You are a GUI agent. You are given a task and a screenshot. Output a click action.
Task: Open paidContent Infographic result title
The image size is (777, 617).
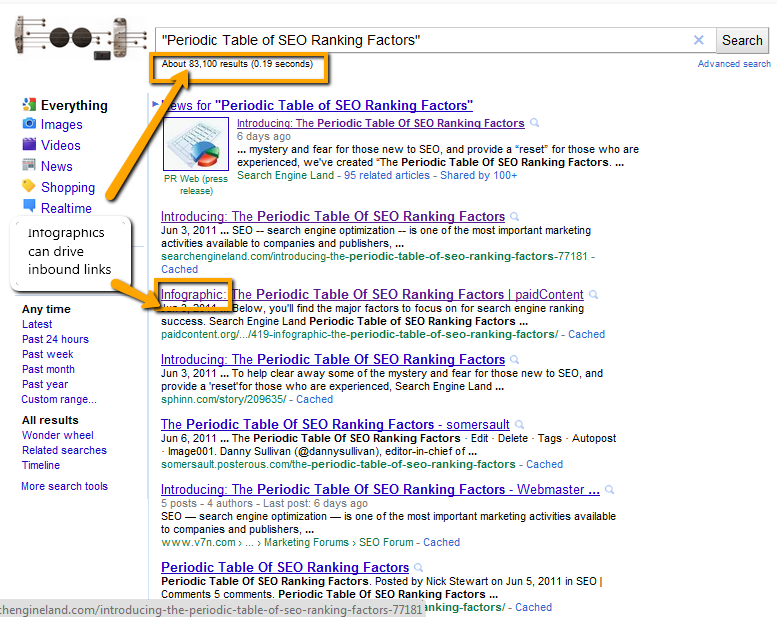point(372,294)
